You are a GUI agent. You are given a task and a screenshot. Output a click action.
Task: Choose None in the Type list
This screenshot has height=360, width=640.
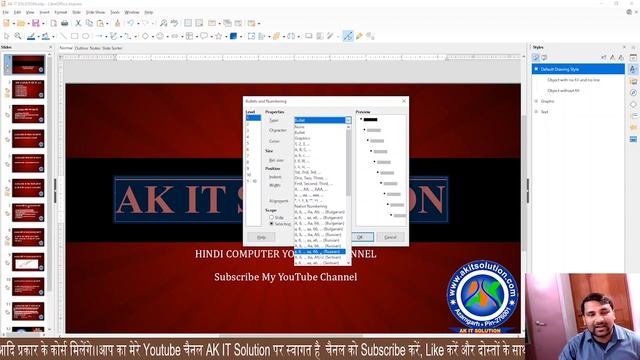pos(320,127)
